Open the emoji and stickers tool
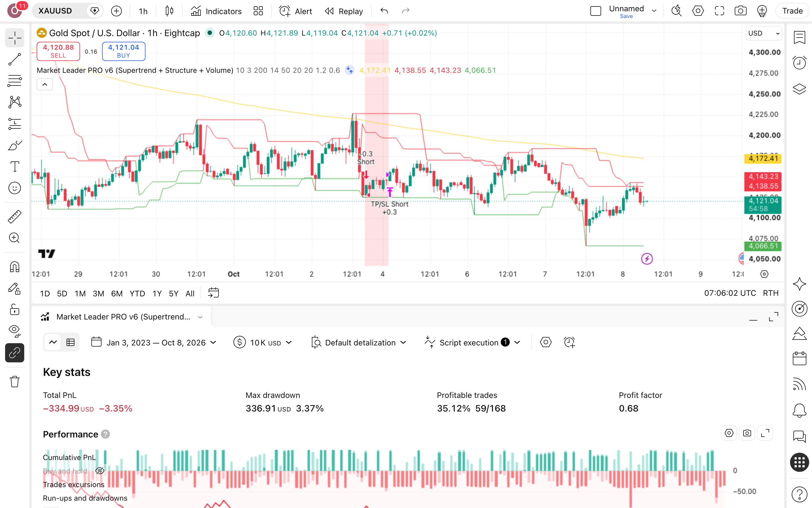 coord(14,188)
